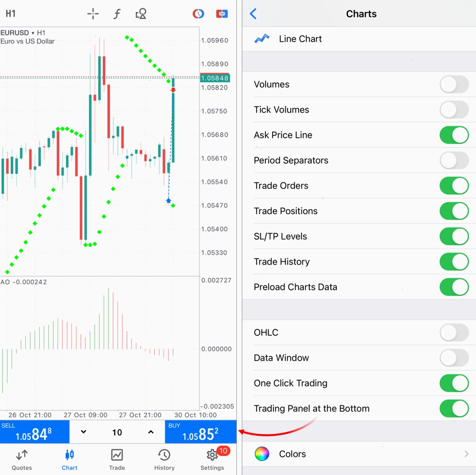The image size is (476, 475).
Task: Switch to the Quotes tab
Action: pyautogui.click(x=22, y=460)
